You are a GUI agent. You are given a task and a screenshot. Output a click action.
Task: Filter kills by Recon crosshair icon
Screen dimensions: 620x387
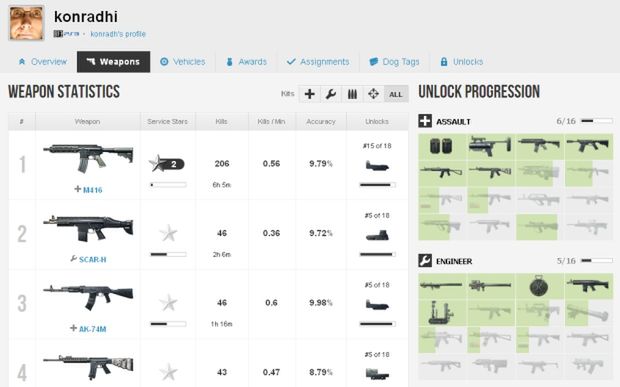pyautogui.click(x=373, y=94)
